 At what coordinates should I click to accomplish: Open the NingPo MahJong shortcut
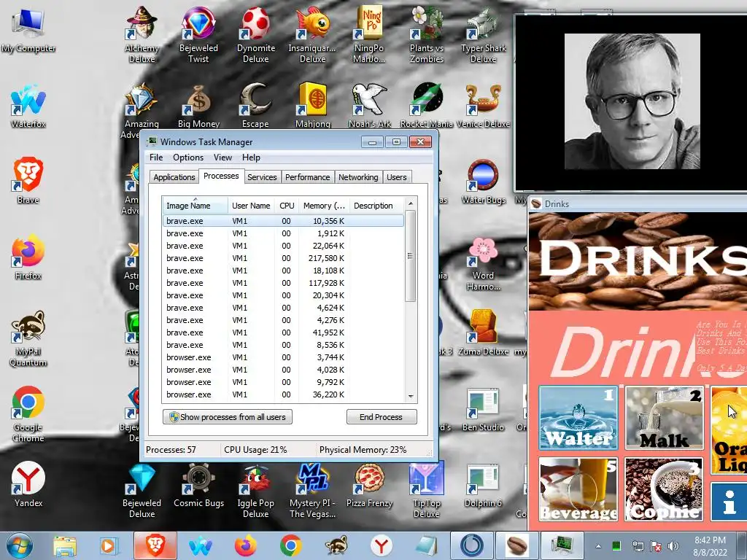(x=368, y=34)
